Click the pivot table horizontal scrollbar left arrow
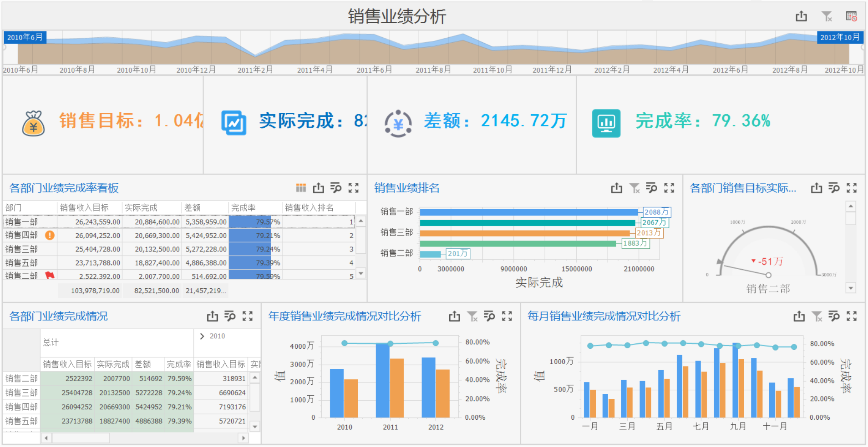This screenshot has width=868, height=447. 46,438
